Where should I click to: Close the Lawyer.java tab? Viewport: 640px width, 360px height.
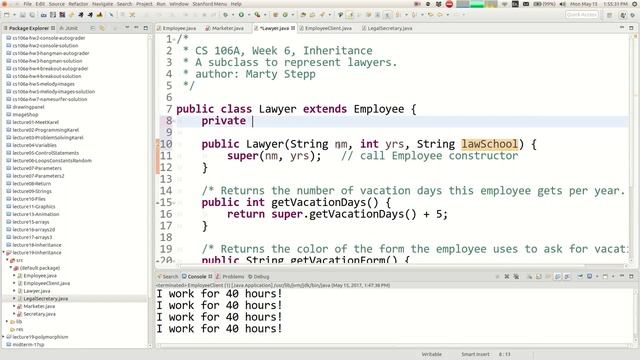click(x=293, y=28)
